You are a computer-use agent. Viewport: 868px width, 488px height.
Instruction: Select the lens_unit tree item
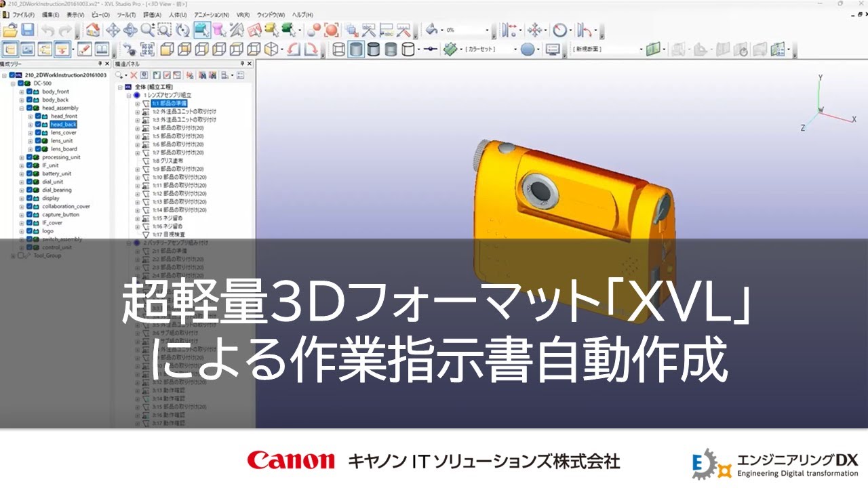point(63,141)
